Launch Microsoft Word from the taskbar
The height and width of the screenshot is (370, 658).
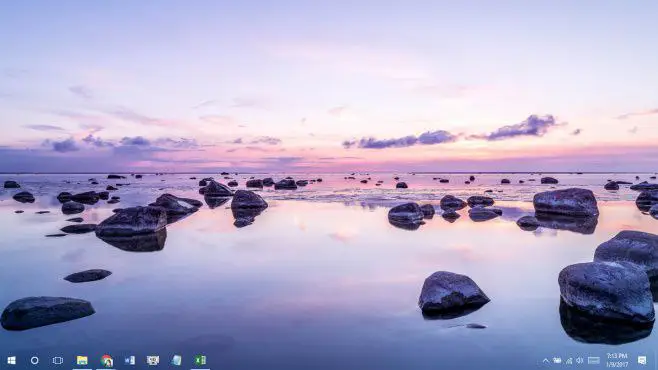coord(130,360)
